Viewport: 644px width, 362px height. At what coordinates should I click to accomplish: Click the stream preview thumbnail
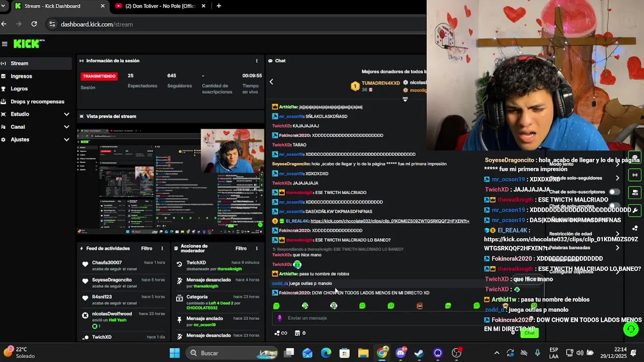[171, 182]
